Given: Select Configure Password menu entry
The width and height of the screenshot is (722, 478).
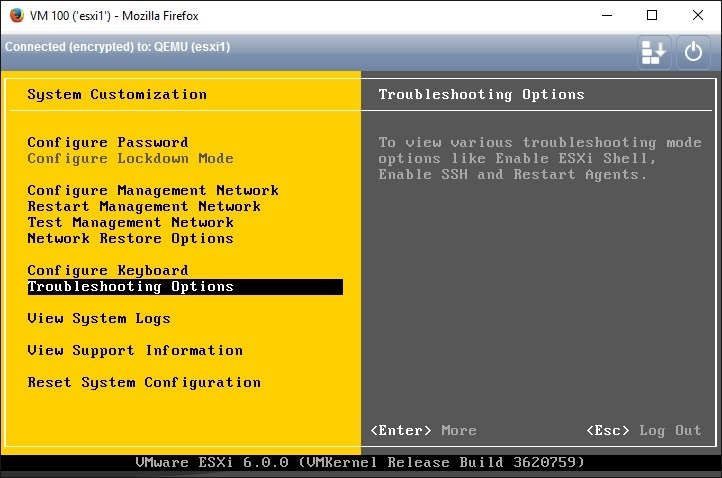Looking at the screenshot, I should (108, 142).
